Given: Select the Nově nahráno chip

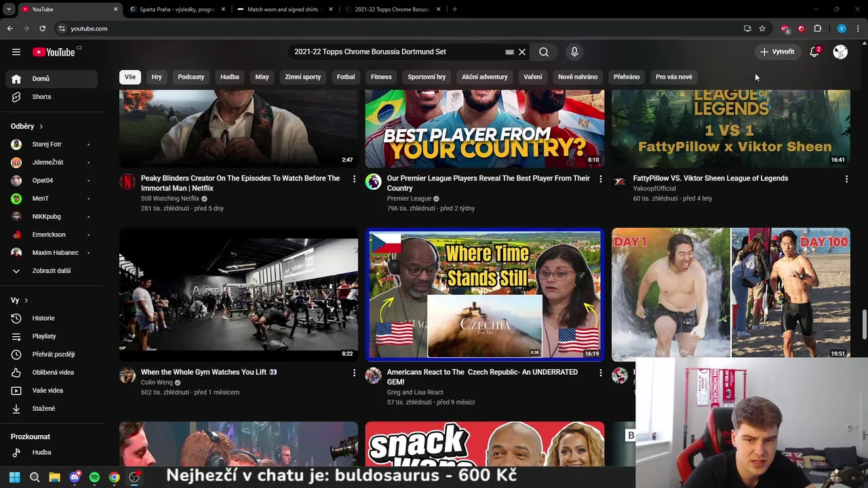Looking at the screenshot, I should click(x=578, y=77).
